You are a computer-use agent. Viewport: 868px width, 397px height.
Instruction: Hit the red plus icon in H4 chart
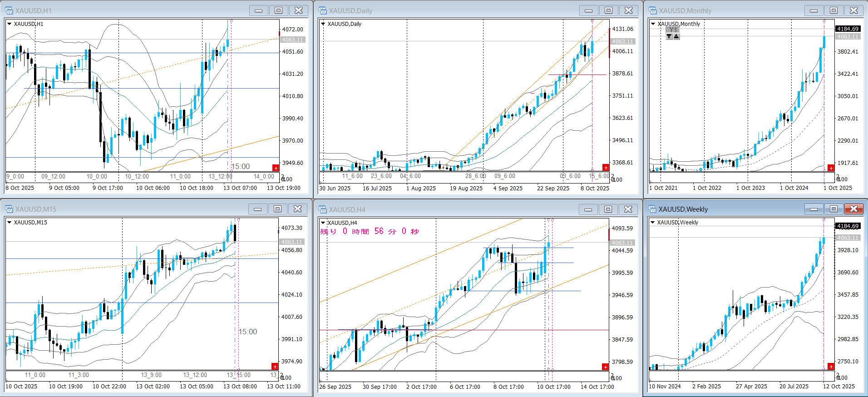(605, 367)
